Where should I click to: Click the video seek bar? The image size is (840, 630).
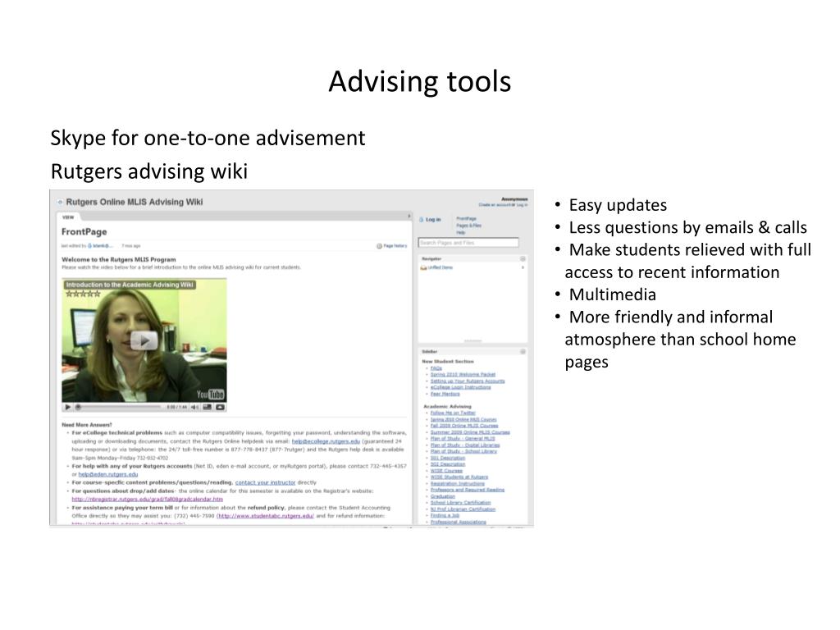[x=119, y=407]
